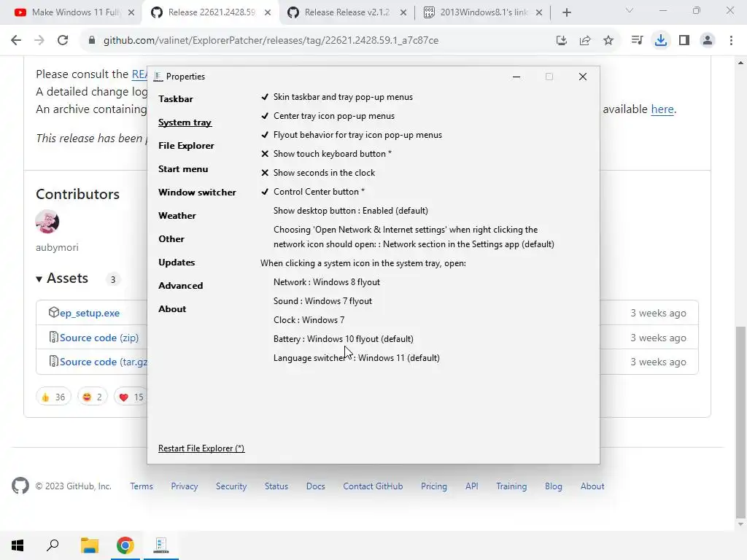Switch to the Release v2.1.2 GitHub tab
747x560 pixels.
(347, 12)
